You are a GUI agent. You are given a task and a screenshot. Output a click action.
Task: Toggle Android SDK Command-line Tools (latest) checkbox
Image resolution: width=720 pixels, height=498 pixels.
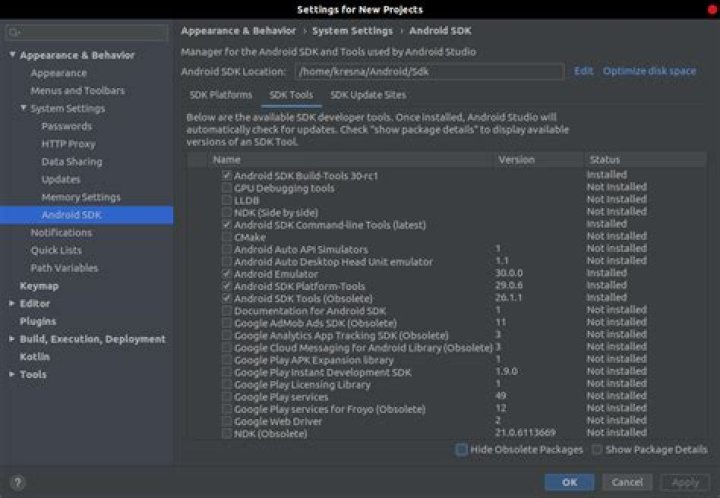(226, 225)
